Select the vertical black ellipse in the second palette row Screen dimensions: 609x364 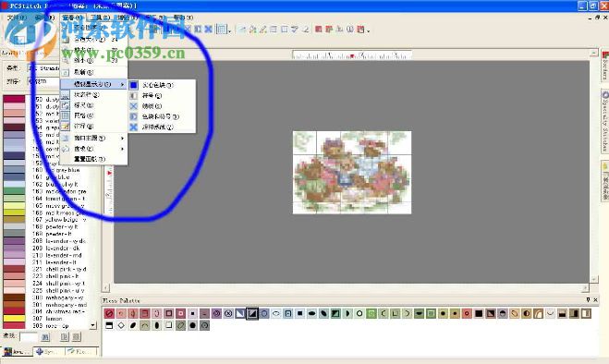click(x=157, y=325)
